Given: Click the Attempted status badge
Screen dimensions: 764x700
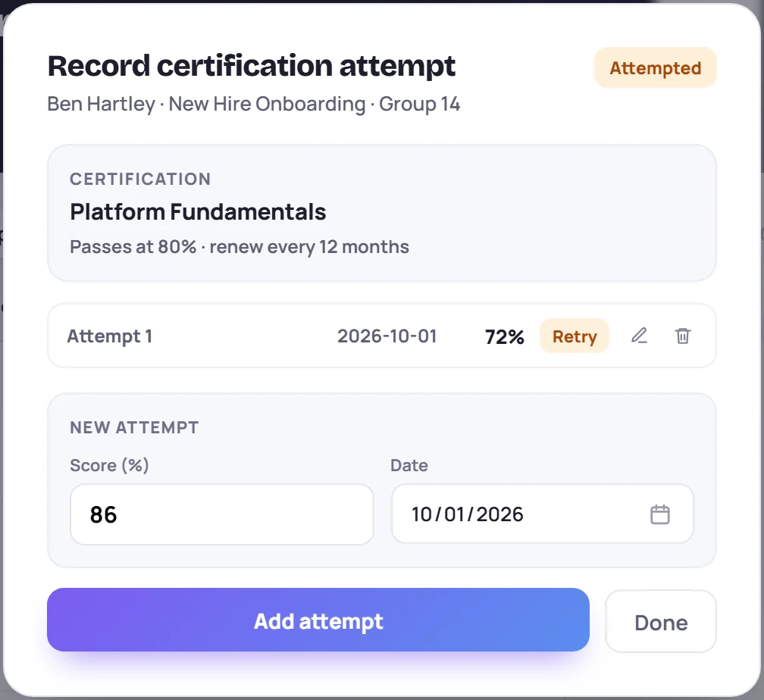Looking at the screenshot, I should 656,67.
